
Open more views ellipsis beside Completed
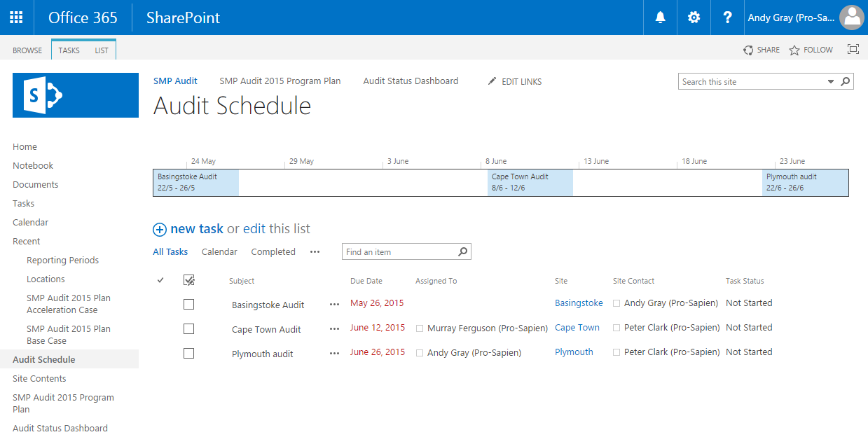coord(315,252)
